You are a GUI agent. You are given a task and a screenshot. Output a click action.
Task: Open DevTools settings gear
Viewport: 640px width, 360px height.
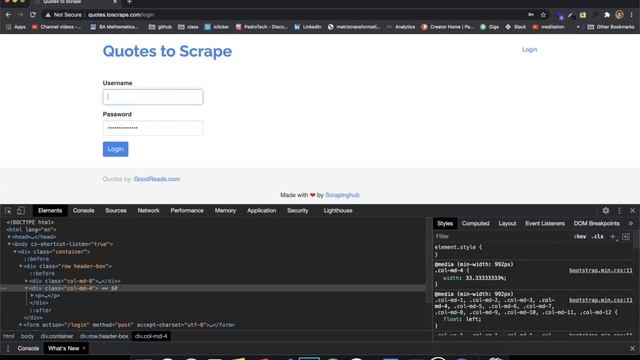click(x=606, y=211)
